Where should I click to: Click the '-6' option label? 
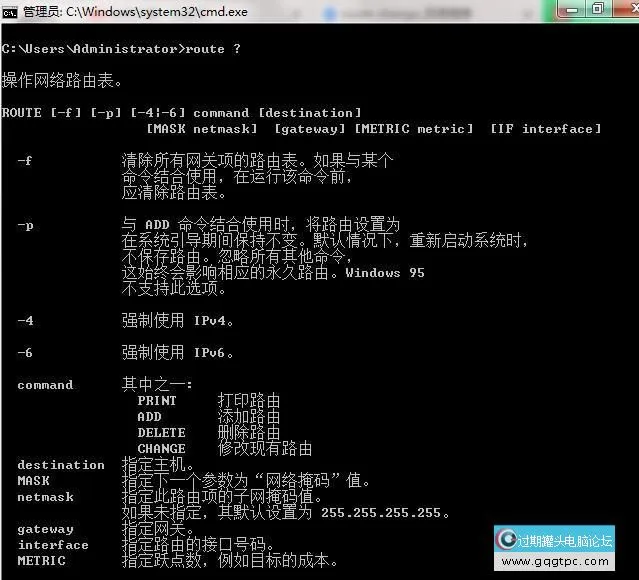tap(25, 353)
